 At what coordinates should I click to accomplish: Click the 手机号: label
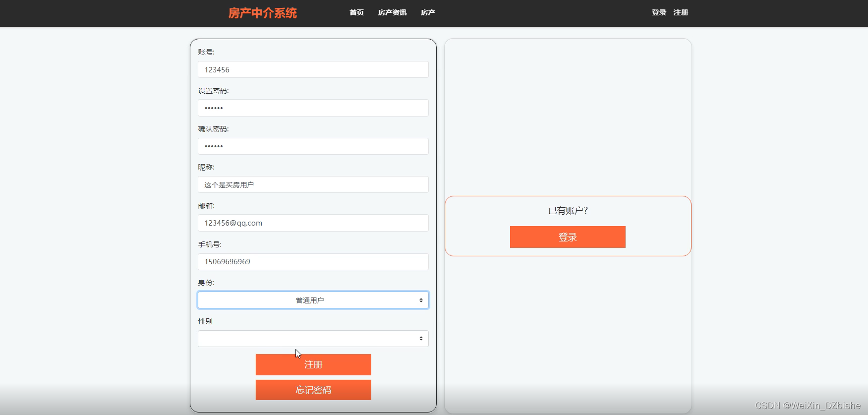(210, 244)
